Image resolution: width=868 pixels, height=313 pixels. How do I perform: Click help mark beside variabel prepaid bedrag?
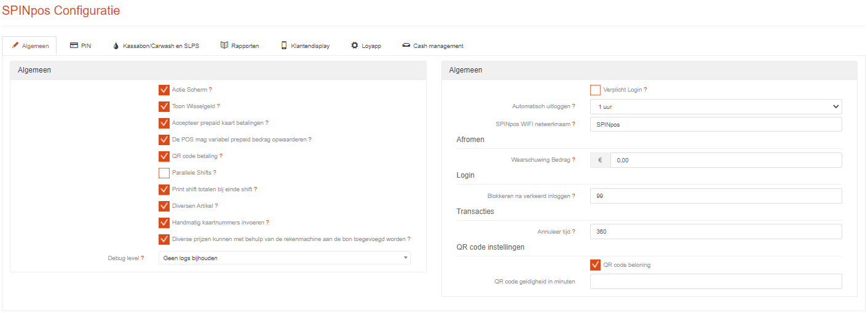(x=310, y=140)
